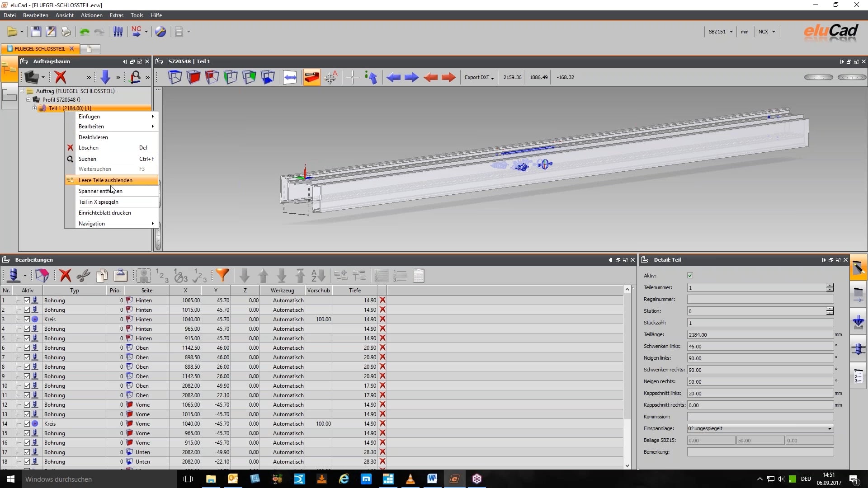Toggle Aktiv checkbox for row 14 Kreis

pyautogui.click(x=27, y=423)
